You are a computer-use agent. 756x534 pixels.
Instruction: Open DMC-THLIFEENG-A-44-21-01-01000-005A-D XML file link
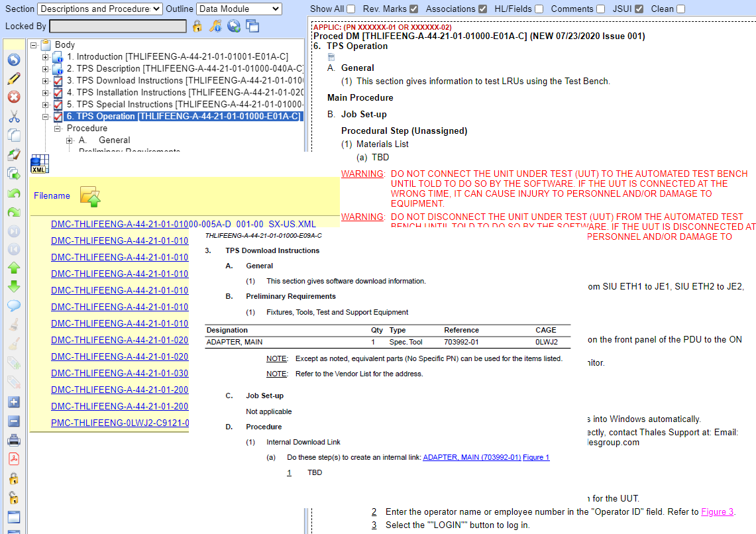tap(184, 224)
